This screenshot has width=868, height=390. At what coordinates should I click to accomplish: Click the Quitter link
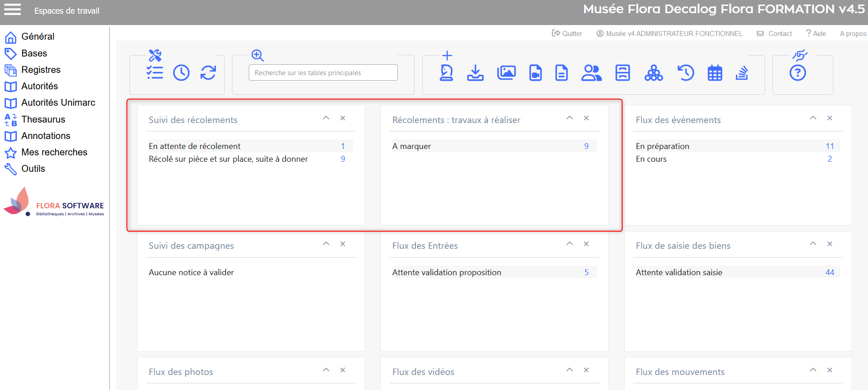click(x=567, y=34)
